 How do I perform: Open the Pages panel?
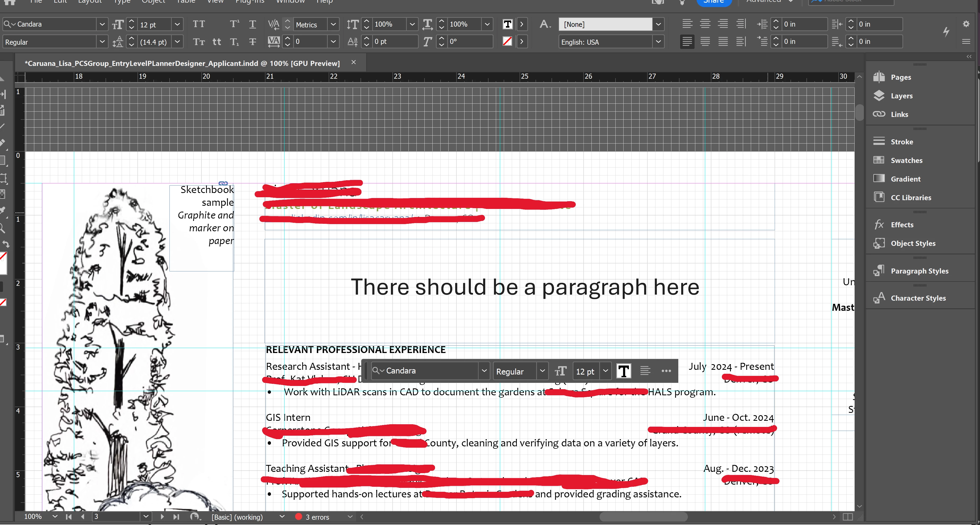[901, 77]
